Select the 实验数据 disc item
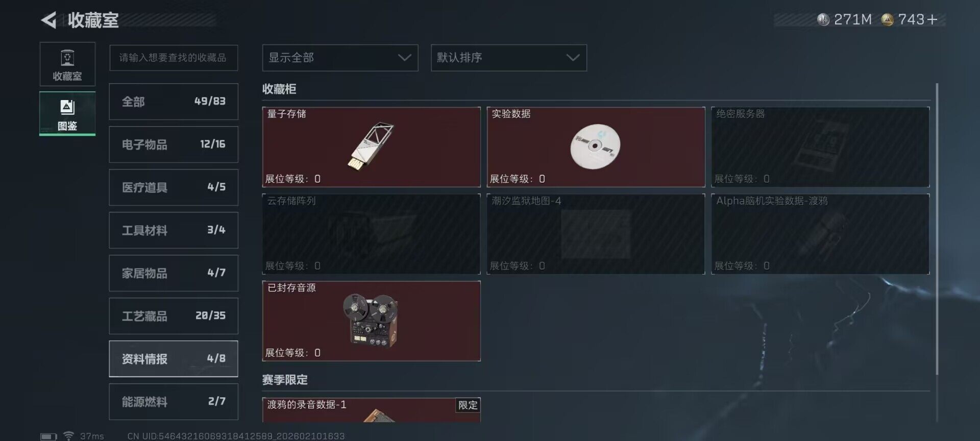 point(596,147)
